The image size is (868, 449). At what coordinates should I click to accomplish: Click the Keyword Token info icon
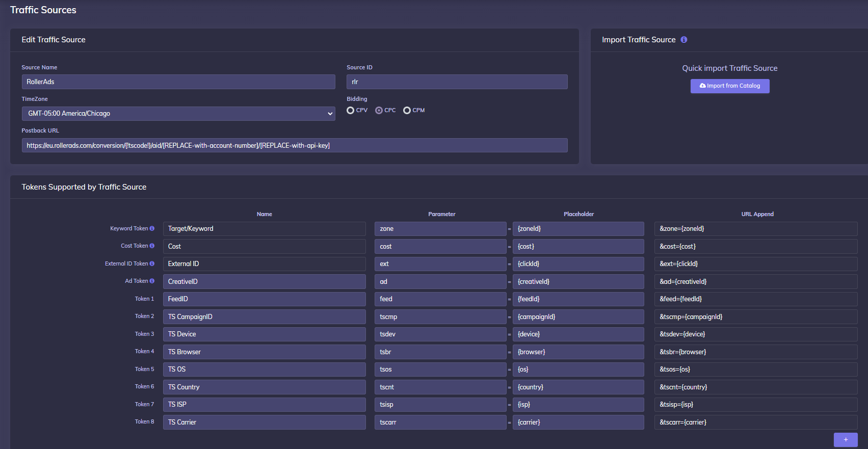tap(152, 229)
